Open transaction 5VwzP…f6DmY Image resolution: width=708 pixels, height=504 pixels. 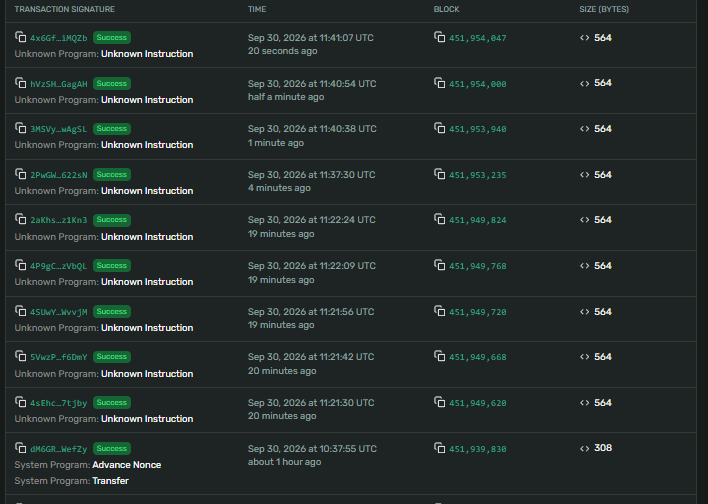pos(58,357)
